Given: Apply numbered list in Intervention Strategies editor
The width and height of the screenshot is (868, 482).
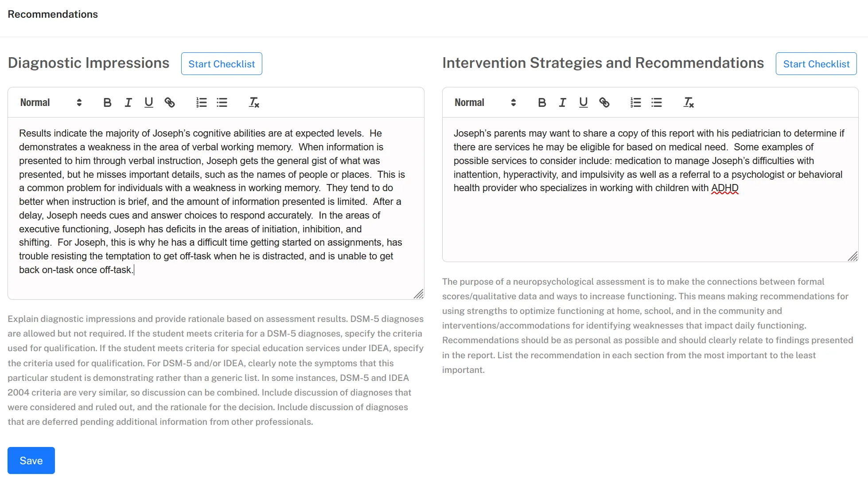Looking at the screenshot, I should pos(636,102).
